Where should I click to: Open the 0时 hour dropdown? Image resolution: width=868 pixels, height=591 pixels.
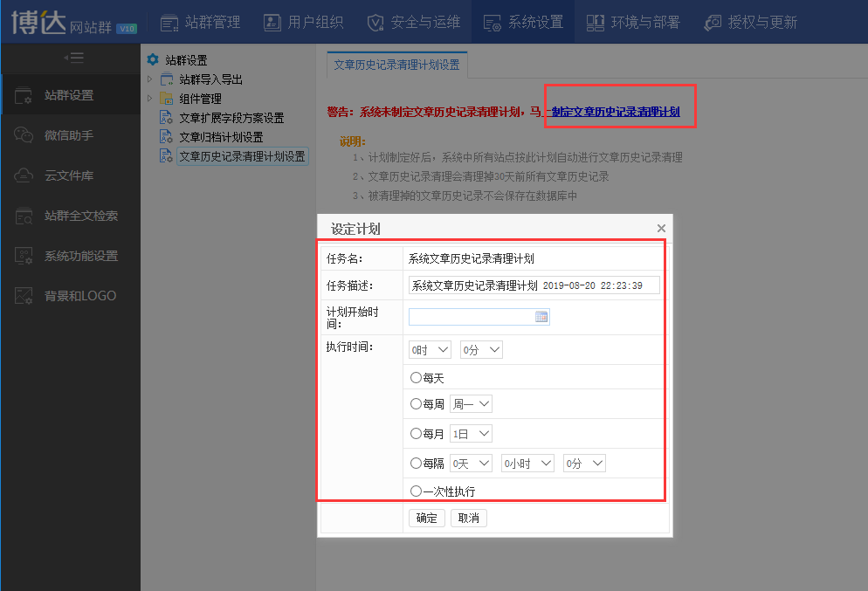(x=430, y=350)
